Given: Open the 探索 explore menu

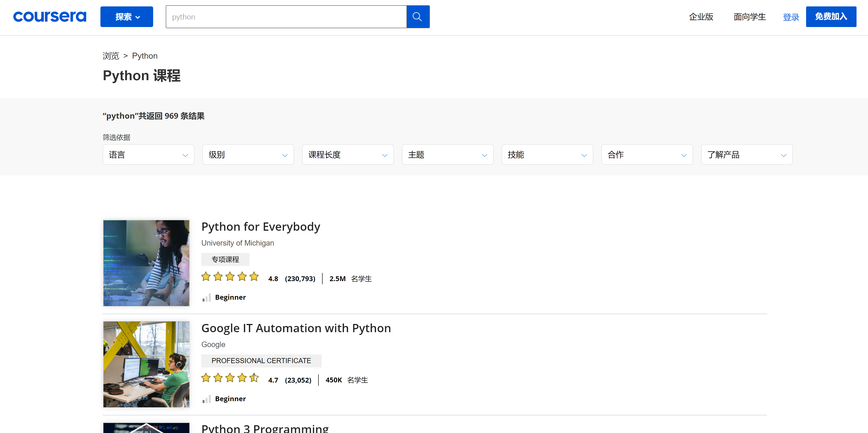Looking at the screenshot, I should (127, 16).
